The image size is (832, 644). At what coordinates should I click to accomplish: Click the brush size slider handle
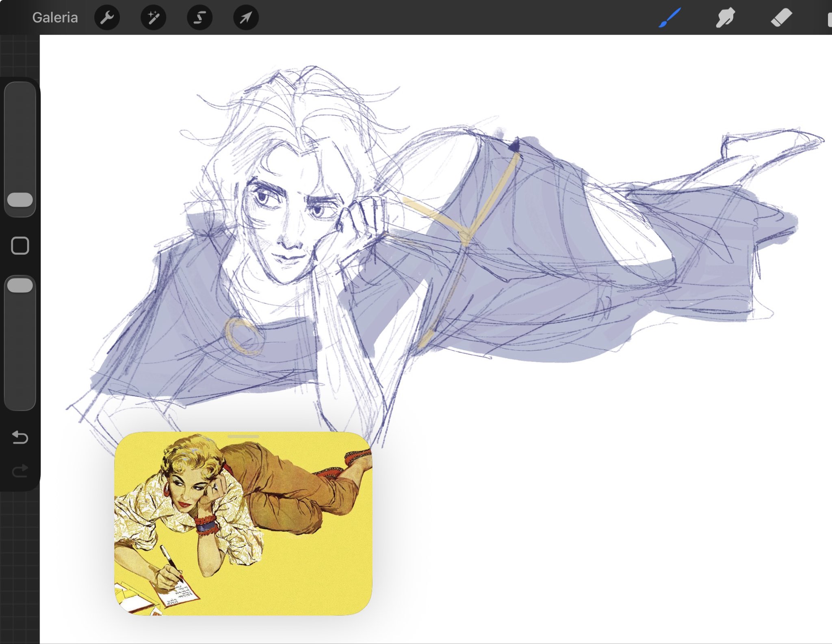(20, 200)
